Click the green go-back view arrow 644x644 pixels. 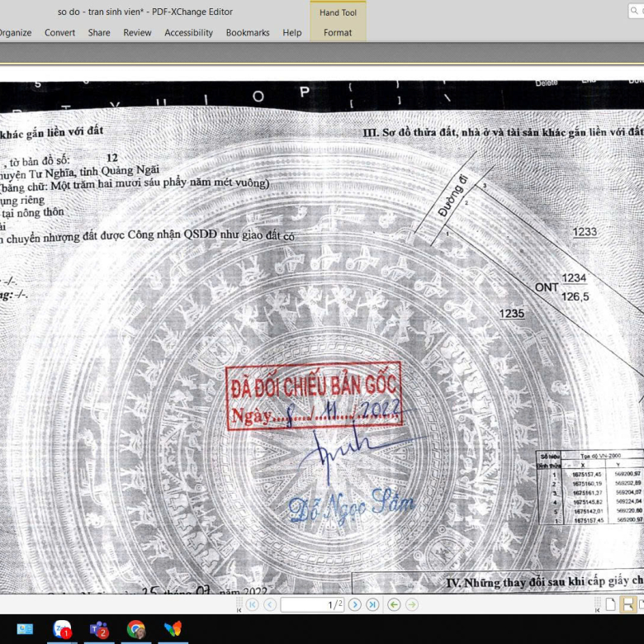[x=394, y=604]
